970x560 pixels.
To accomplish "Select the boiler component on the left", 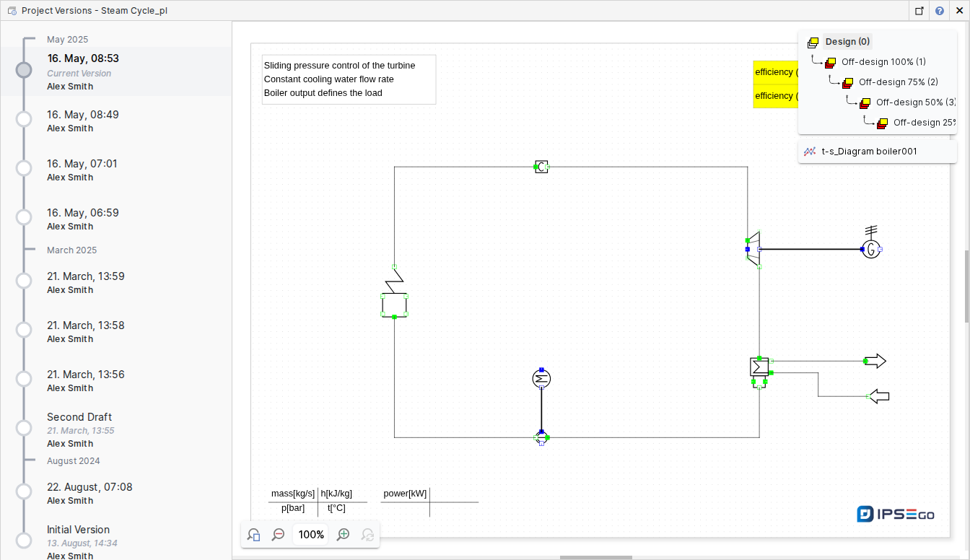I will pyautogui.click(x=394, y=292).
